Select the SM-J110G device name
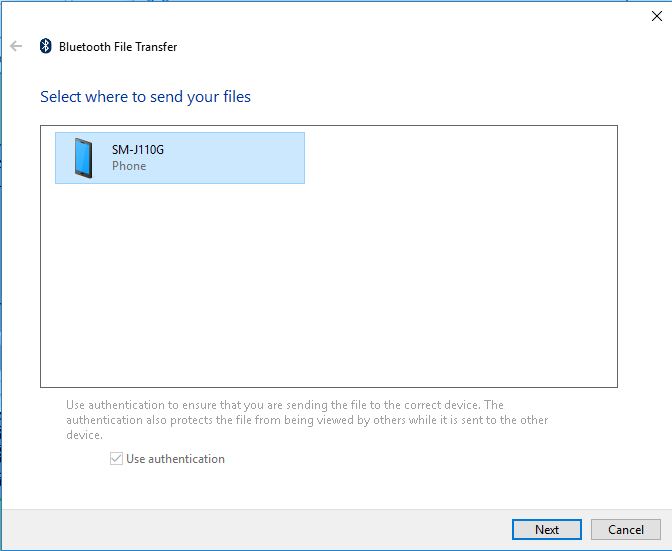The height and width of the screenshot is (551, 672). [x=137, y=150]
